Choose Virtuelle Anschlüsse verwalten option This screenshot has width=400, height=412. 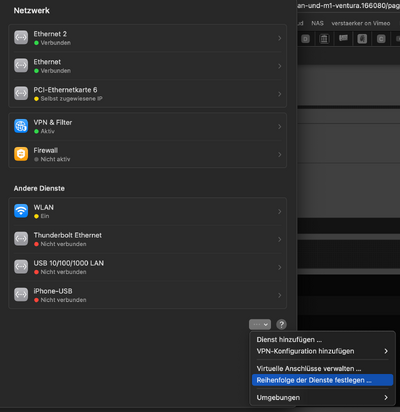coord(309,368)
